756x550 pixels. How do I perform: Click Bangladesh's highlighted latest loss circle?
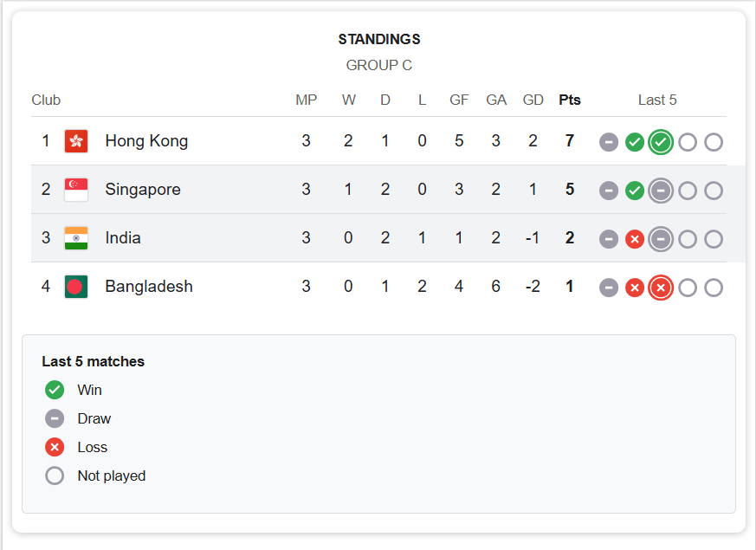point(661,288)
